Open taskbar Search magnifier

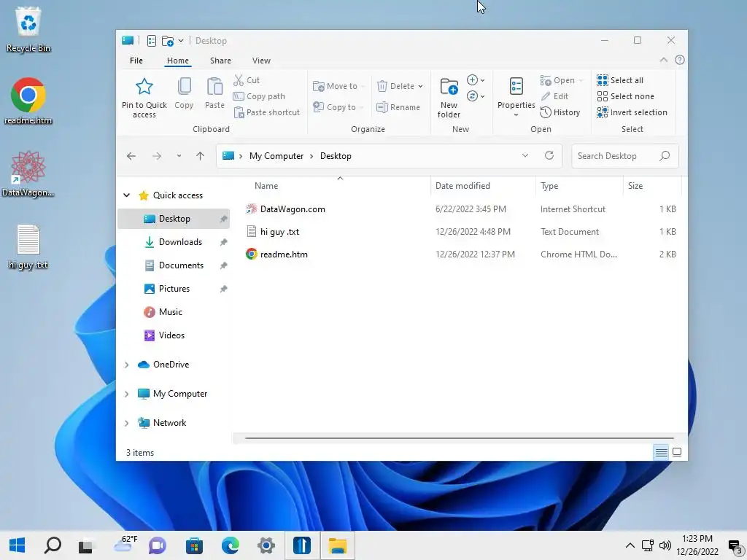point(53,545)
